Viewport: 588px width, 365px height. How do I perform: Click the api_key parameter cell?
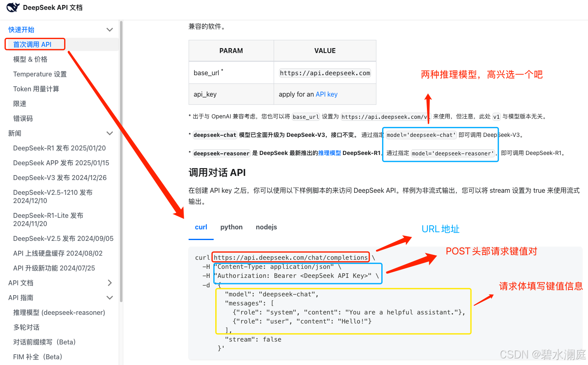(231, 94)
